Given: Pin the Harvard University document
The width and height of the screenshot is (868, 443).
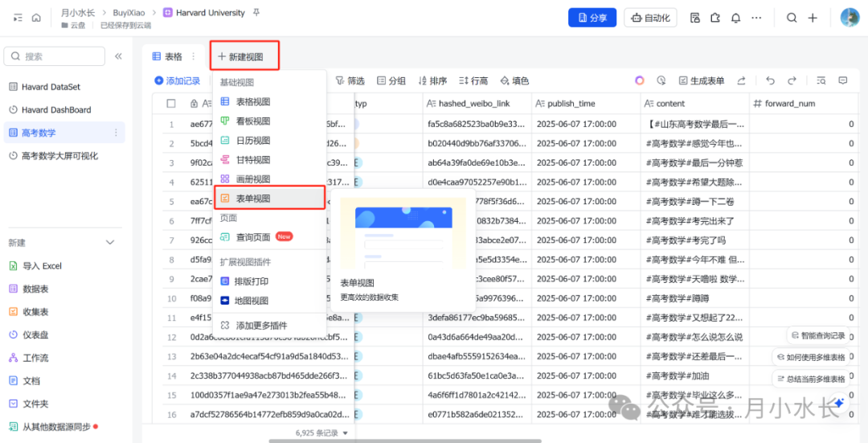Looking at the screenshot, I should pos(256,13).
